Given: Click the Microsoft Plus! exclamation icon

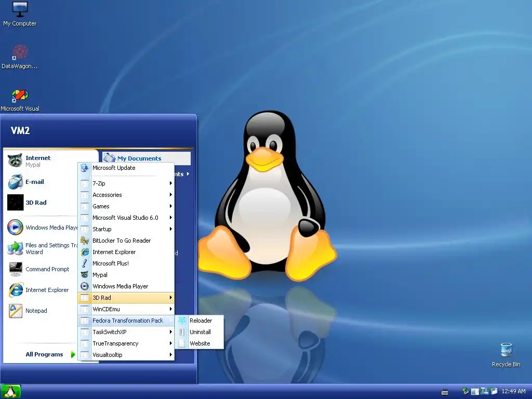Looking at the screenshot, I should [85, 263].
